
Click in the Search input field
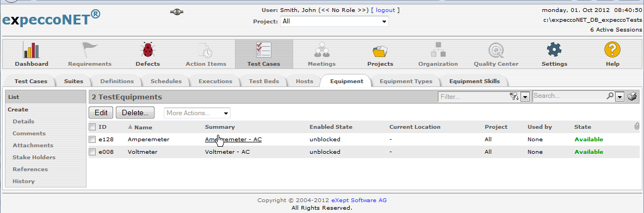pos(569,96)
